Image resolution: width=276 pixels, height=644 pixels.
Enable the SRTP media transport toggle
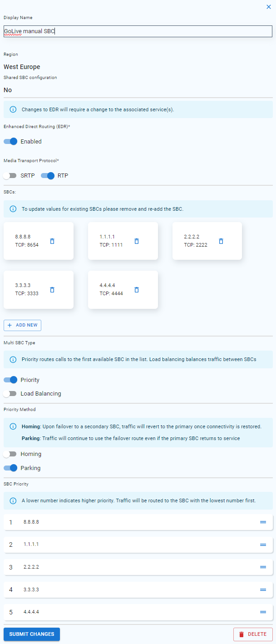click(10, 175)
